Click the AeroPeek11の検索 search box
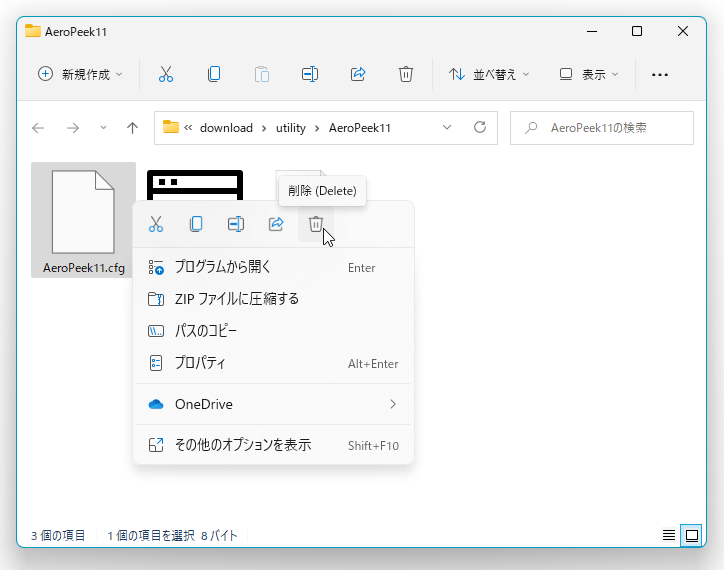Viewport: 724px width, 570px height. [602, 128]
